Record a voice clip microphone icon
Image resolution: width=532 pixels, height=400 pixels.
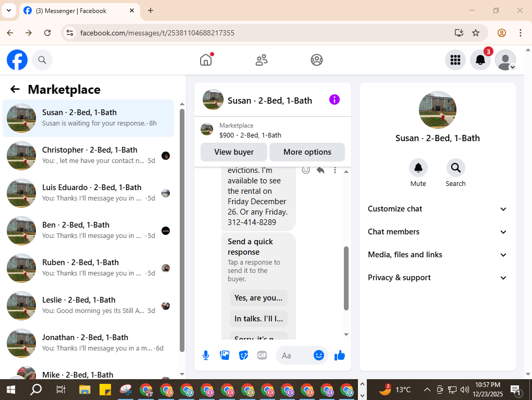[x=206, y=356]
